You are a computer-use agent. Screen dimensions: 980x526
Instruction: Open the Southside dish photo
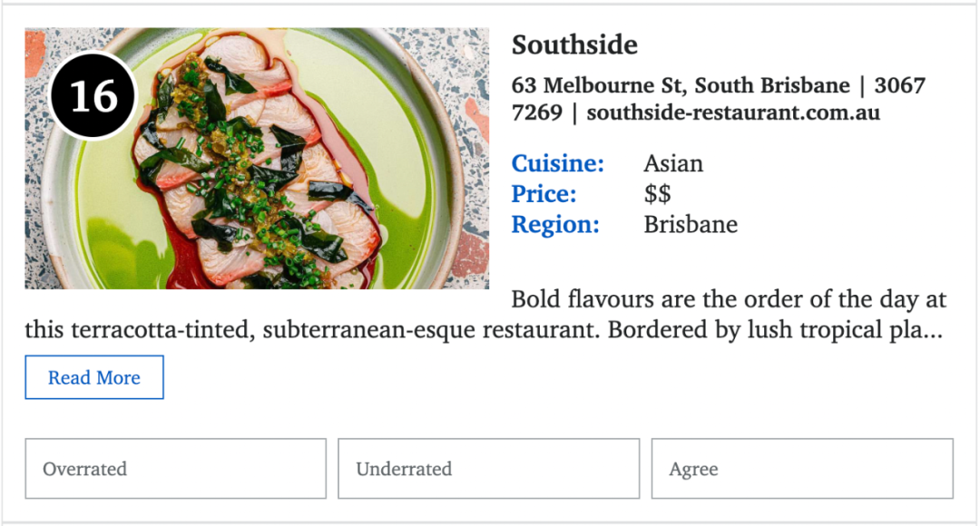(x=257, y=159)
